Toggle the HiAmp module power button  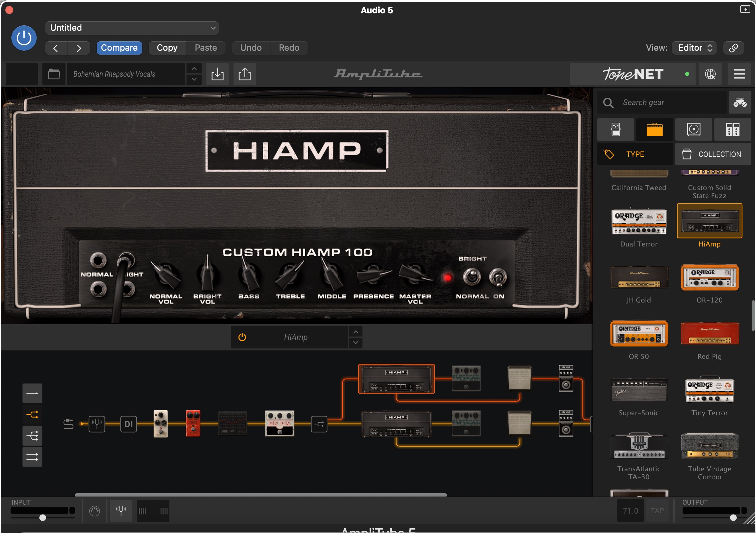tap(242, 337)
